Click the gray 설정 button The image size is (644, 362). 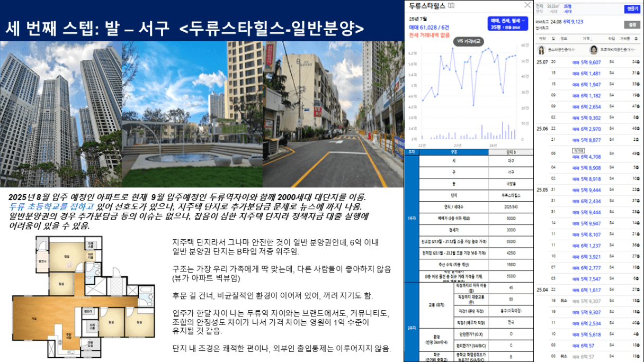[x=631, y=24]
